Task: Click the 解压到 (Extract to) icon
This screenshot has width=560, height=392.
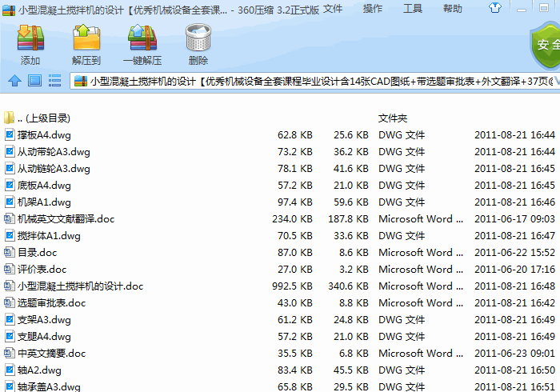Action: pos(86,38)
